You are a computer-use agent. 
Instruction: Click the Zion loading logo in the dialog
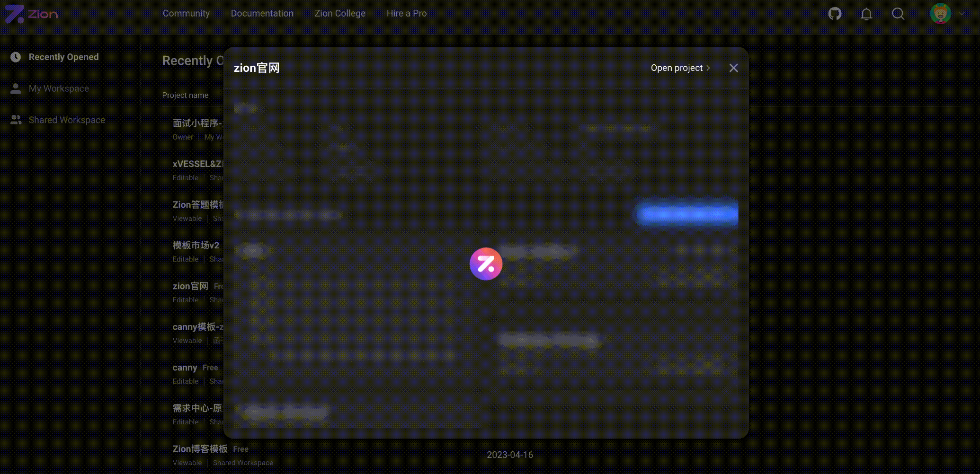click(x=486, y=263)
